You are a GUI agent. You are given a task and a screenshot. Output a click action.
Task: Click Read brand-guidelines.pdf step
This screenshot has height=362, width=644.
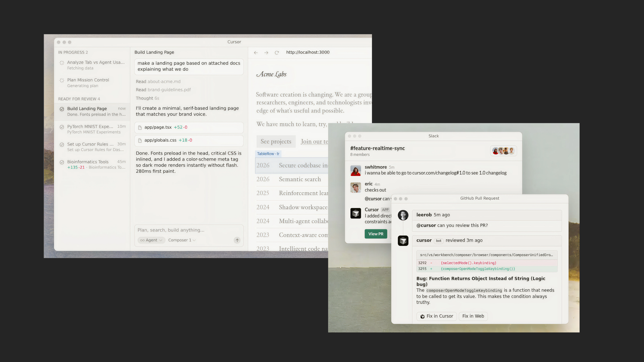tap(163, 90)
